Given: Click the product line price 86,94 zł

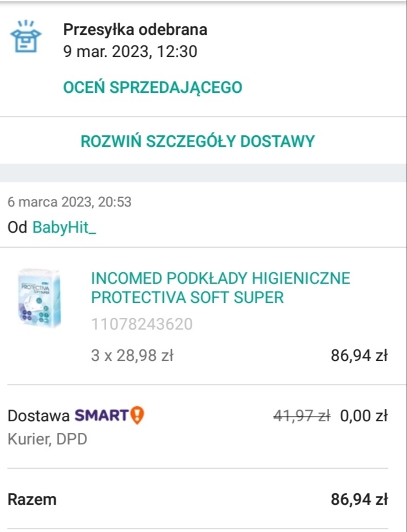Looking at the screenshot, I should (x=359, y=356).
